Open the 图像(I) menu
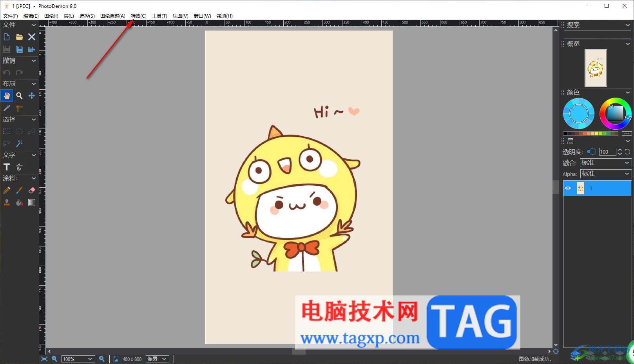This screenshot has width=634, height=364. point(51,16)
